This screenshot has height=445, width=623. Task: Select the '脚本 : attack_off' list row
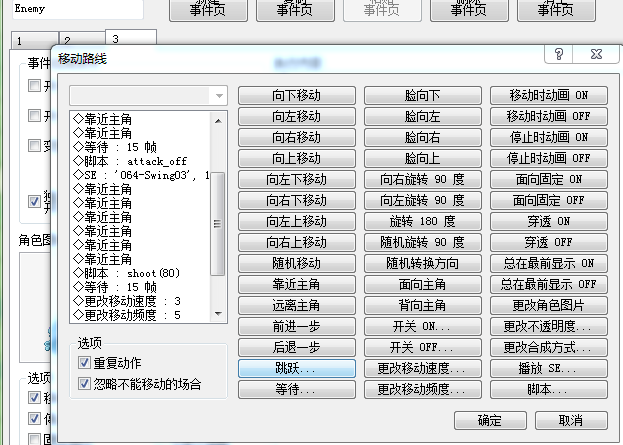pyautogui.click(x=140, y=161)
